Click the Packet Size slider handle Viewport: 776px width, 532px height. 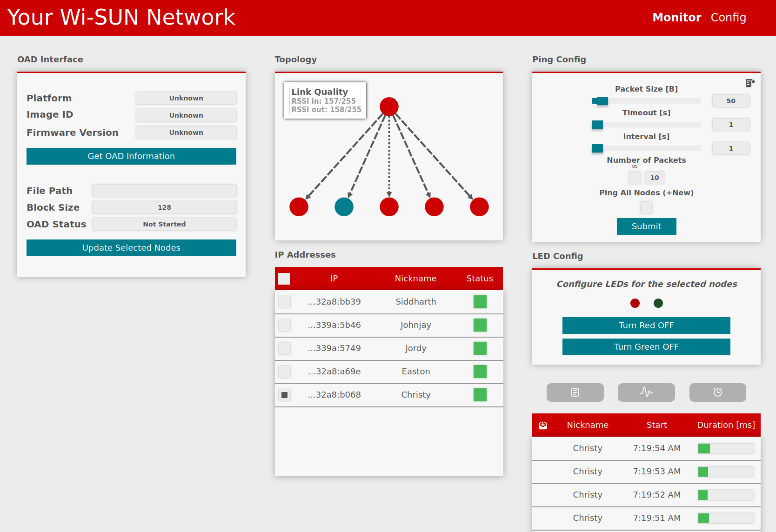click(602, 101)
